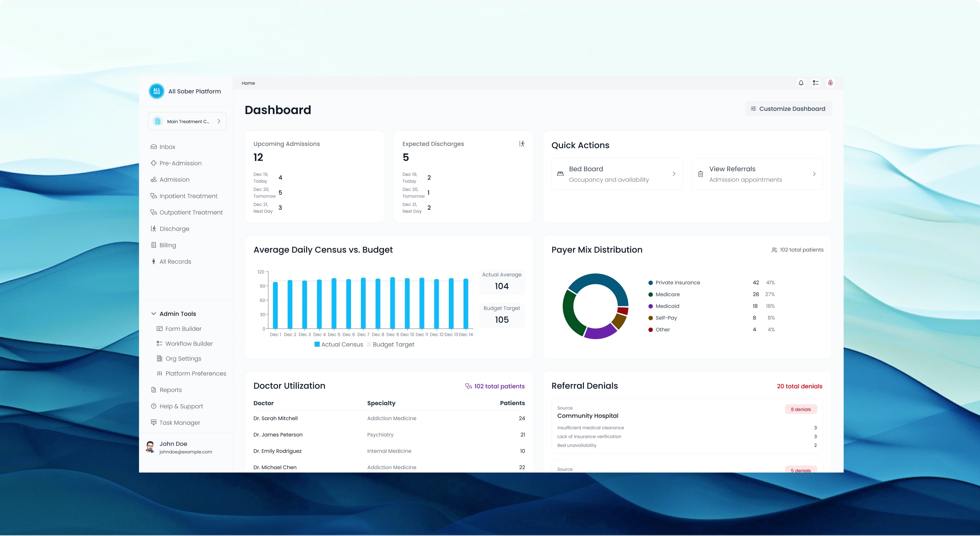The height and width of the screenshot is (536, 980).
Task: Select the Dr. Sarah Mitchell row
Action: 389,418
